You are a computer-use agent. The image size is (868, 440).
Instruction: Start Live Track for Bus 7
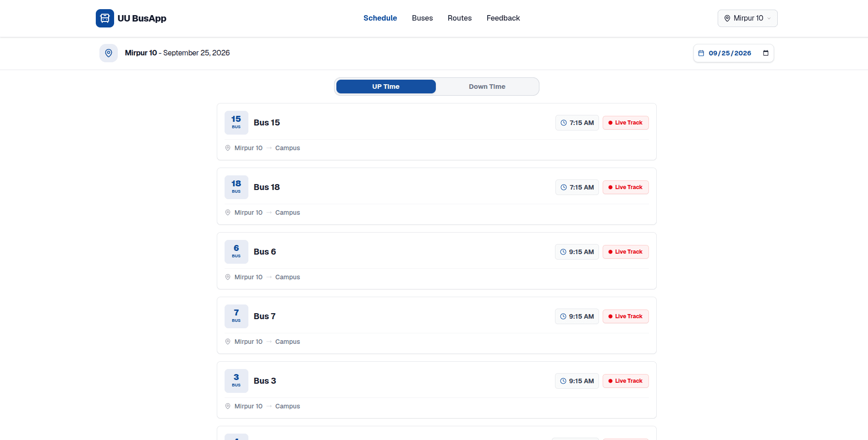pos(626,316)
